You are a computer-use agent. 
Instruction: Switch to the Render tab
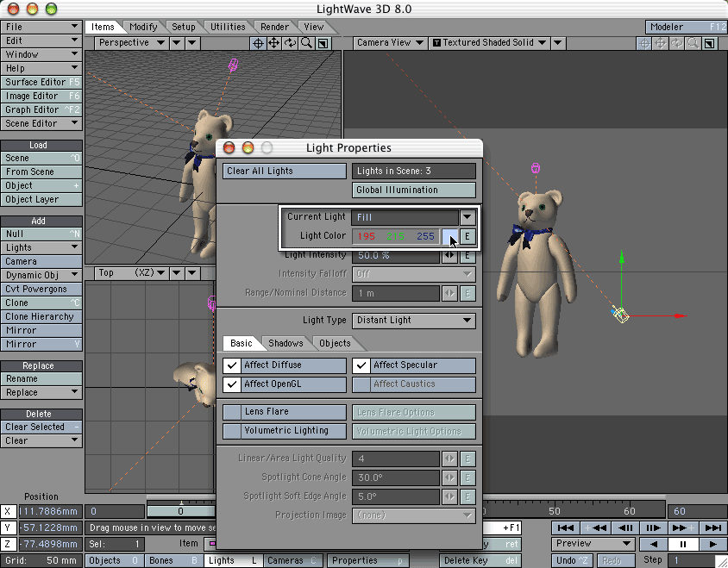pos(274,27)
